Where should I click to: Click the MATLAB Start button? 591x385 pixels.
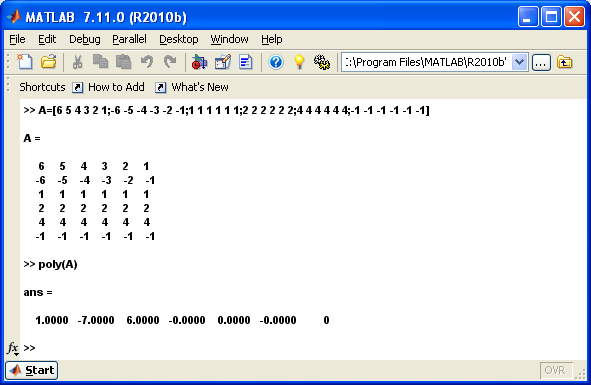click(x=32, y=370)
